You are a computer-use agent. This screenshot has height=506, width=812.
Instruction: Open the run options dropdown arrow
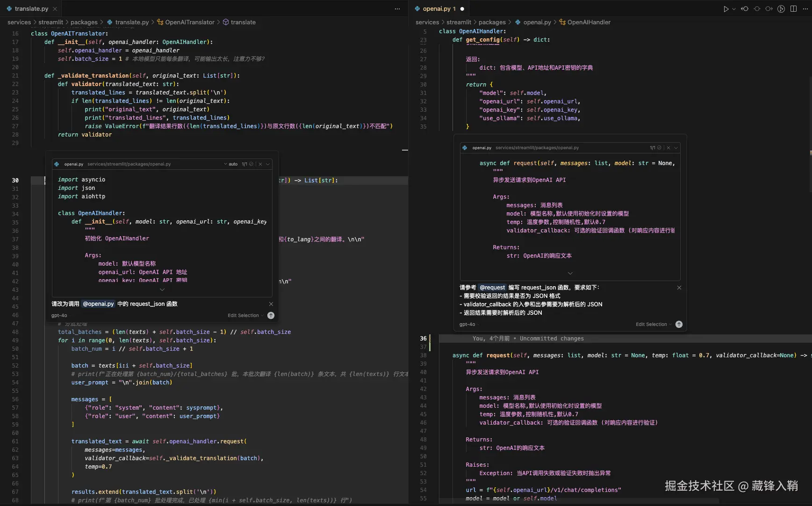coord(733,9)
